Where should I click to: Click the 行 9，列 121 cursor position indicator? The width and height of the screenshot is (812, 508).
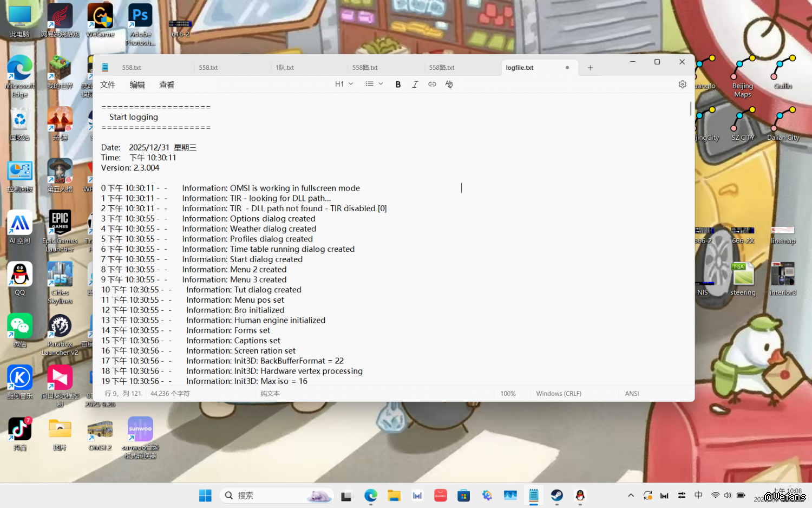pyautogui.click(x=123, y=394)
